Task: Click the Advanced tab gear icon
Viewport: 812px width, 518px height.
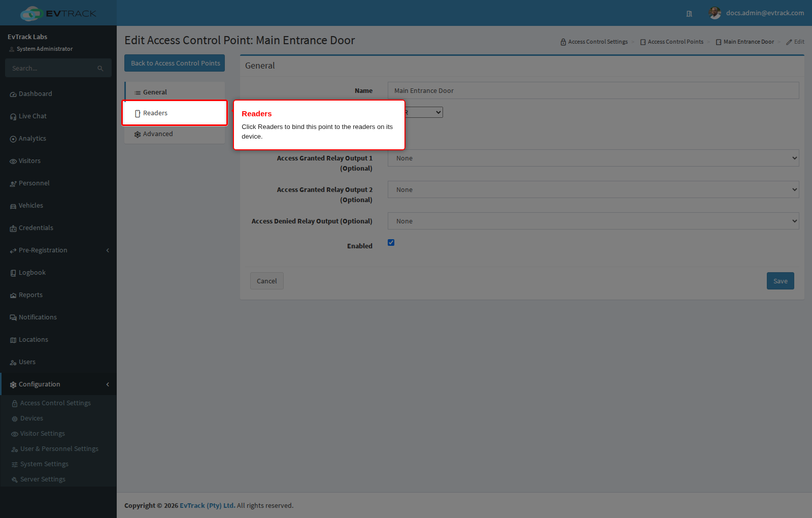Action: 138,135
